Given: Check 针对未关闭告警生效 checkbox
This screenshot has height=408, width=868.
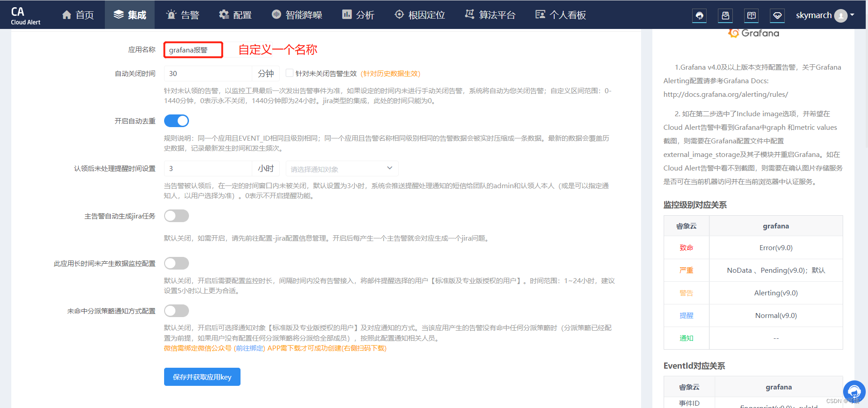Looking at the screenshot, I should click(290, 73).
